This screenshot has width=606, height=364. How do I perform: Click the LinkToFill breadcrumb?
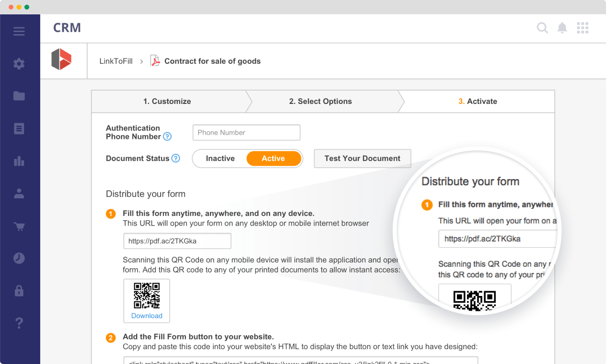[116, 61]
